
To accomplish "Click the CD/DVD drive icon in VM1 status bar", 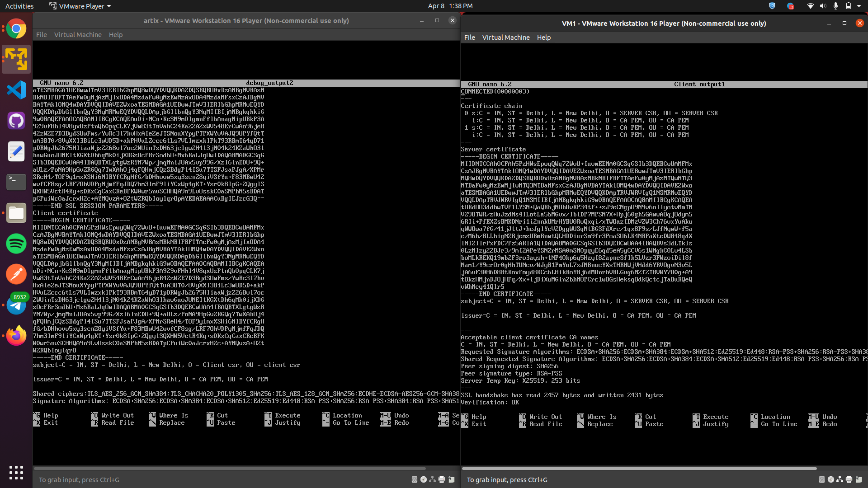I will (830, 480).
